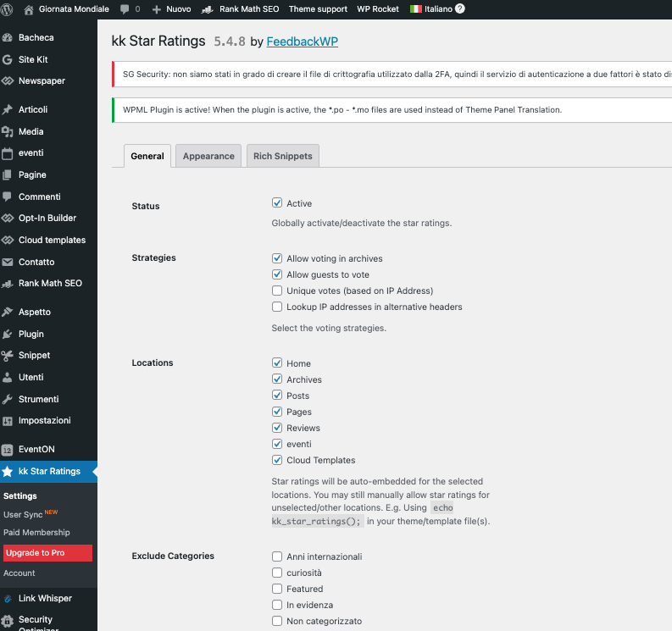The width and height of the screenshot is (672, 631).
Task: Click the Plugin plug icon
Action: click(7, 335)
